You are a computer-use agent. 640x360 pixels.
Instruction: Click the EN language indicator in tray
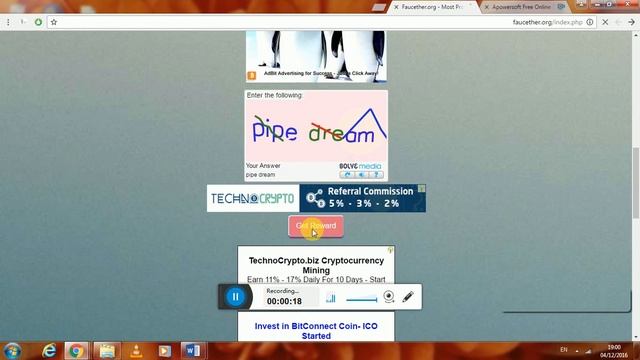(564, 350)
